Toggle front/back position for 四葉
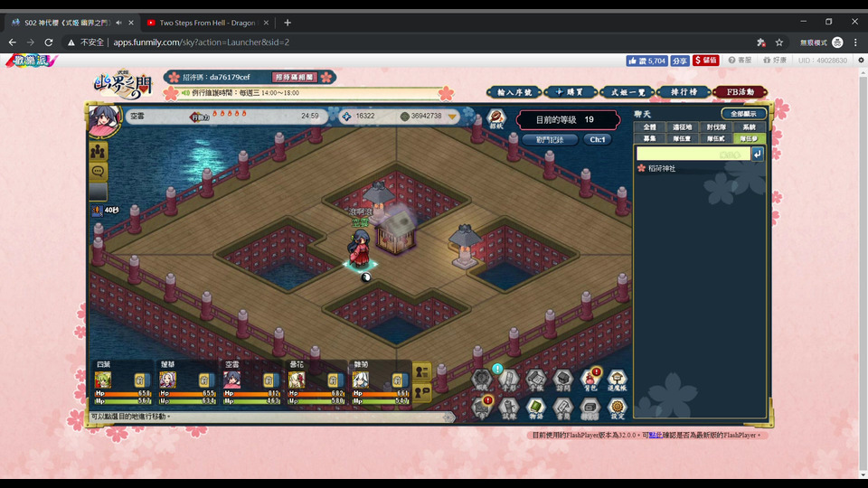 pyautogui.click(x=140, y=380)
